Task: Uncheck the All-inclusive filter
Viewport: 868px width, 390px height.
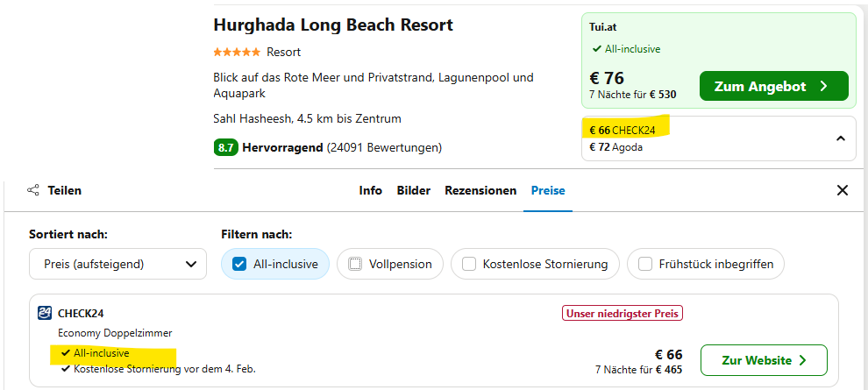Action: tap(239, 264)
